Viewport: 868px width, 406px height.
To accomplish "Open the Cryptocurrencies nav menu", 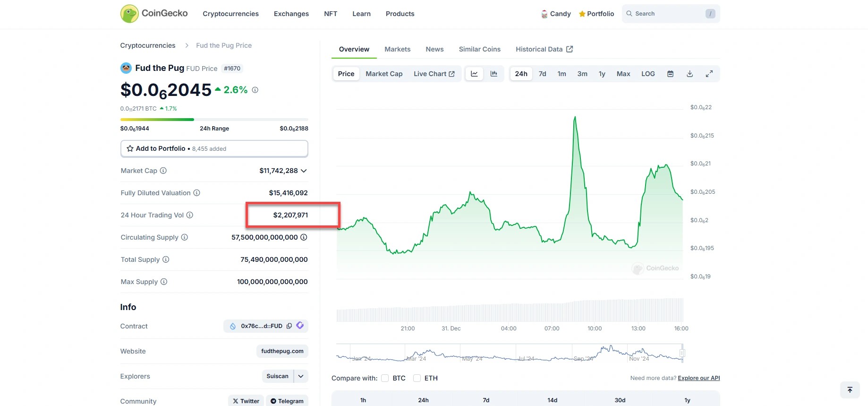I will tap(230, 14).
